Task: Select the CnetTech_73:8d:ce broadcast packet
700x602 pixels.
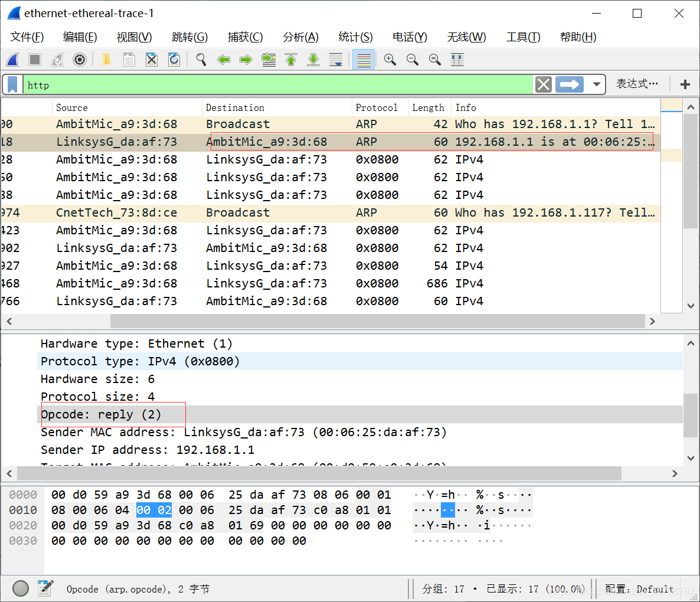Action: pyautogui.click(x=330, y=212)
